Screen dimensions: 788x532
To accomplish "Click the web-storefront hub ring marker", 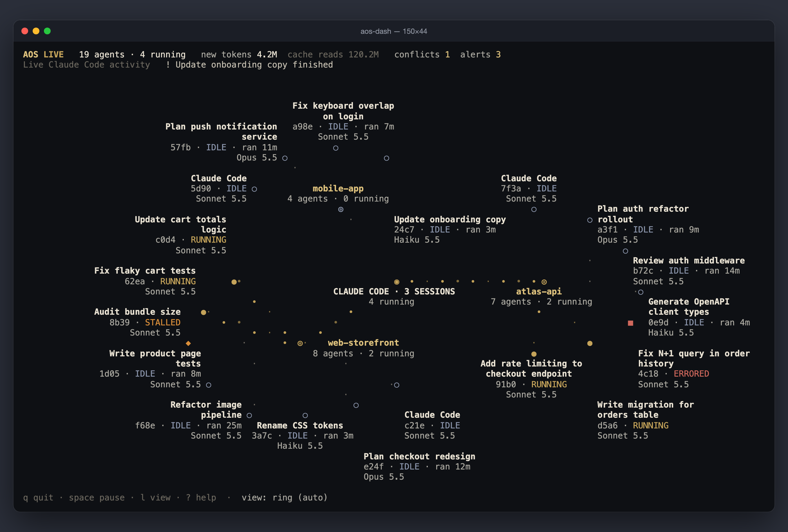I will [x=300, y=343].
